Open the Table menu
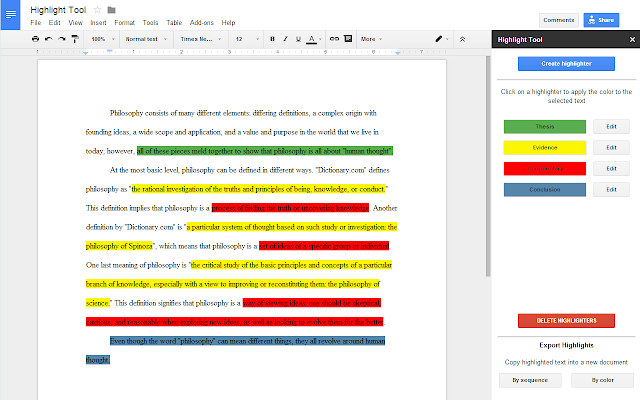Screen dimensions: 640x400 point(174,22)
